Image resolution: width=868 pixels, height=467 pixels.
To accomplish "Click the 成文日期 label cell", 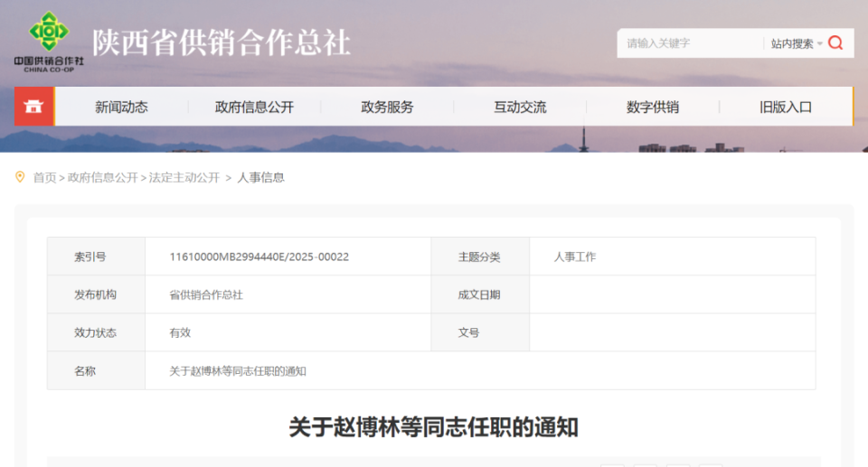I will (480, 294).
